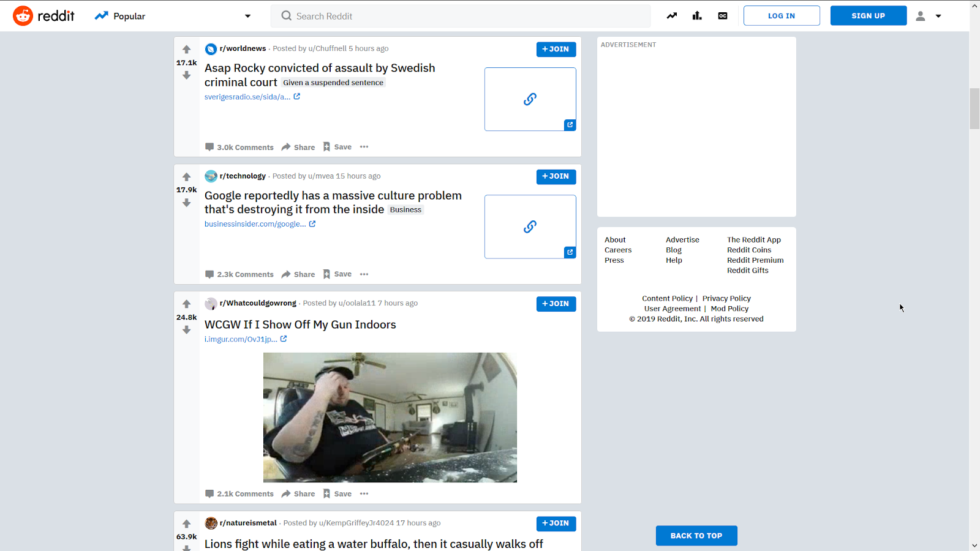The width and height of the screenshot is (980, 551).
Task: Open the Reddit Premium footer link
Action: coord(755,260)
